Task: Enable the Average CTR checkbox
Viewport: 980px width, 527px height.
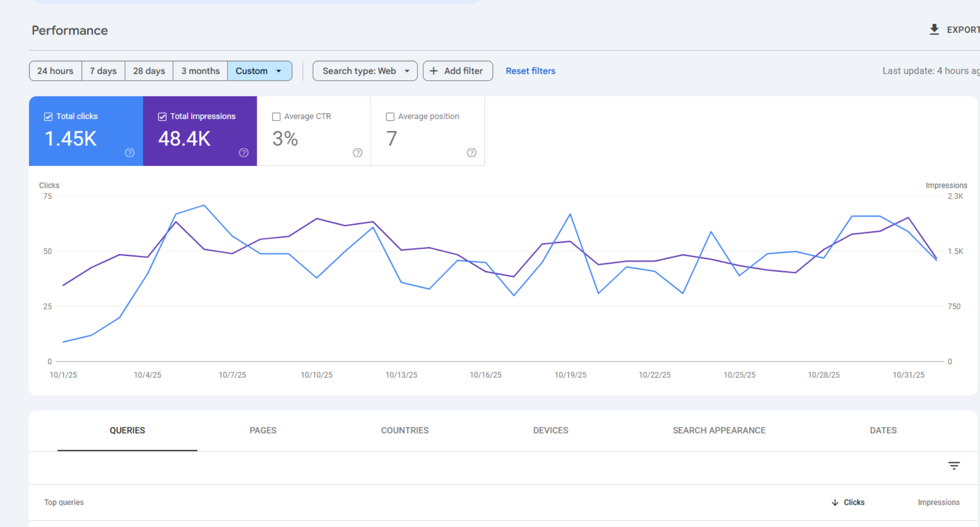Action: (x=276, y=116)
